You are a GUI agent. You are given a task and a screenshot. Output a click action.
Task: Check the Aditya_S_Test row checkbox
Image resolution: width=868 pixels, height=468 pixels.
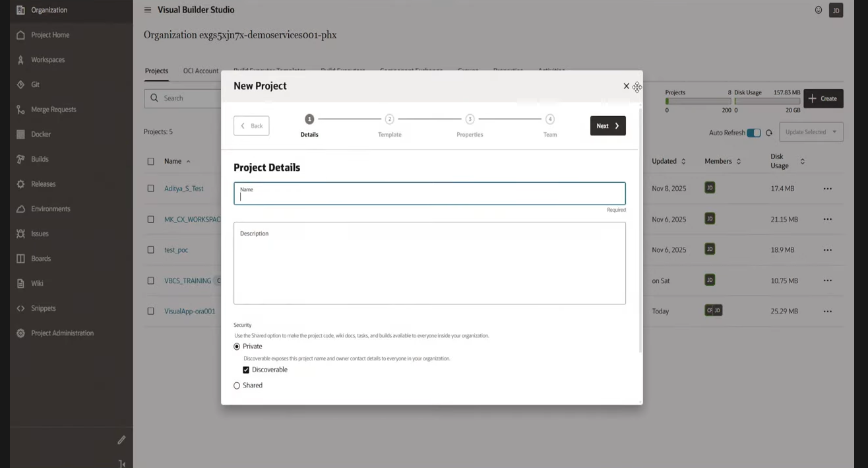tap(151, 188)
